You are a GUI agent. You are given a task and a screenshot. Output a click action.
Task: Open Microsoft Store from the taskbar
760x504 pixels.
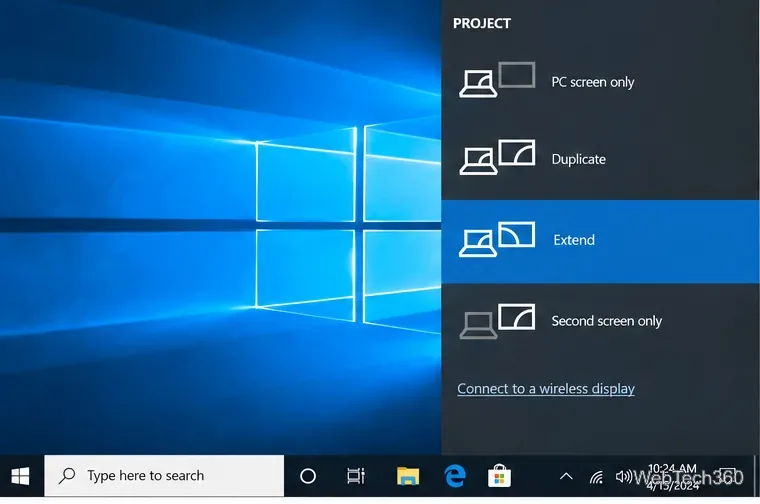pyautogui.click(x=499, y=476)
